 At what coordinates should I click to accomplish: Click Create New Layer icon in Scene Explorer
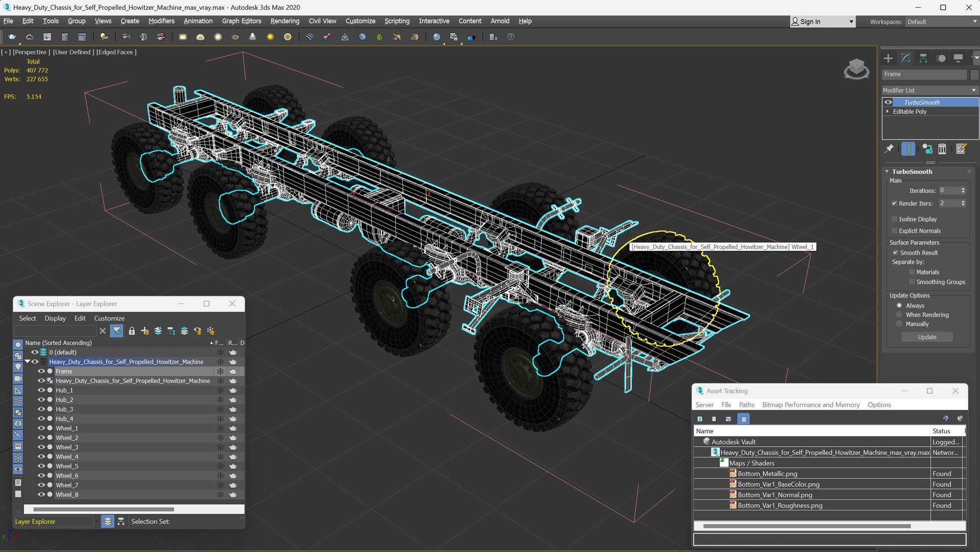[x=145, y=331]
